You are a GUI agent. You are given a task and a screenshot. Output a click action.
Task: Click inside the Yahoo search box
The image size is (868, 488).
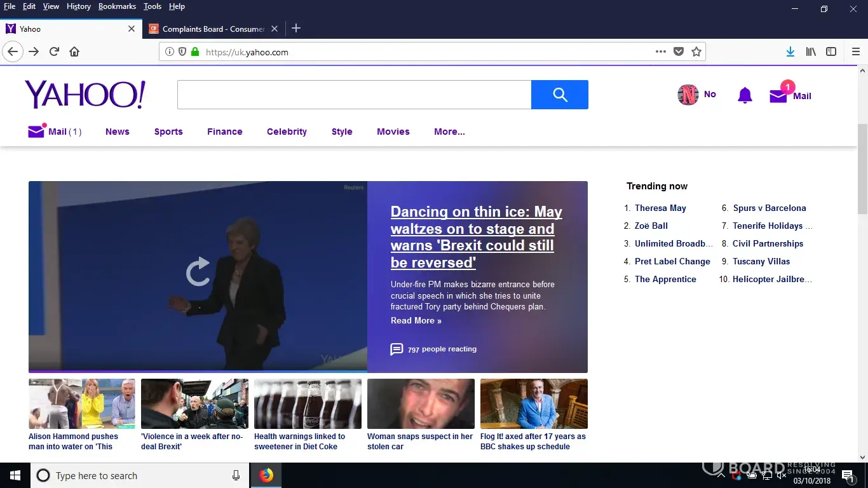(354, 95)
